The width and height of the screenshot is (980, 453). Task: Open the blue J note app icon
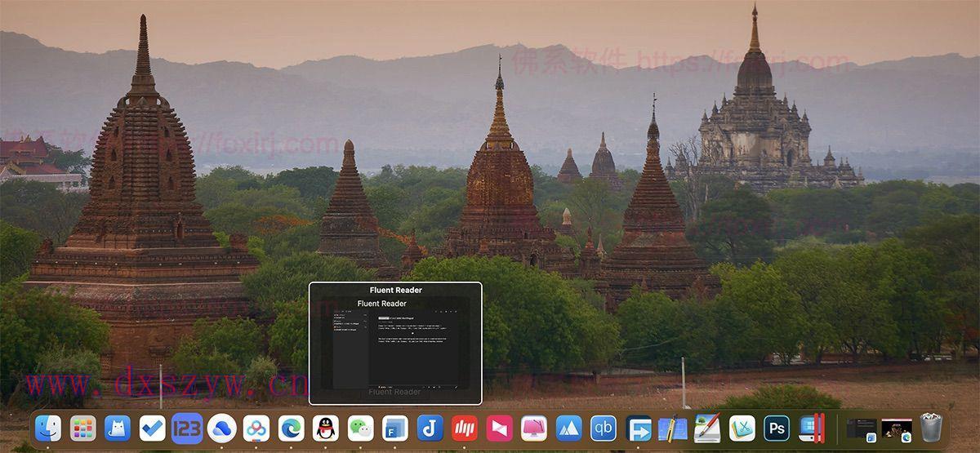pyautogui.click(x=430, y=428)
